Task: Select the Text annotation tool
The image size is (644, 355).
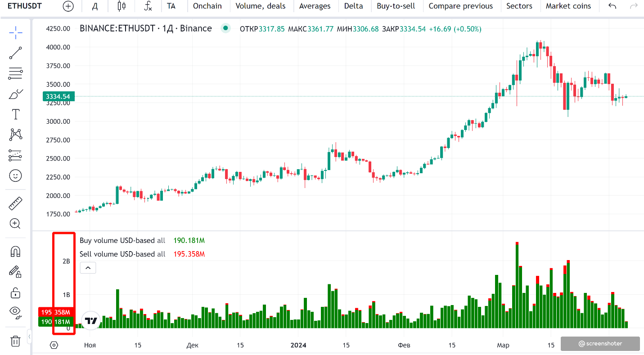Action: (x=16, y=114)
